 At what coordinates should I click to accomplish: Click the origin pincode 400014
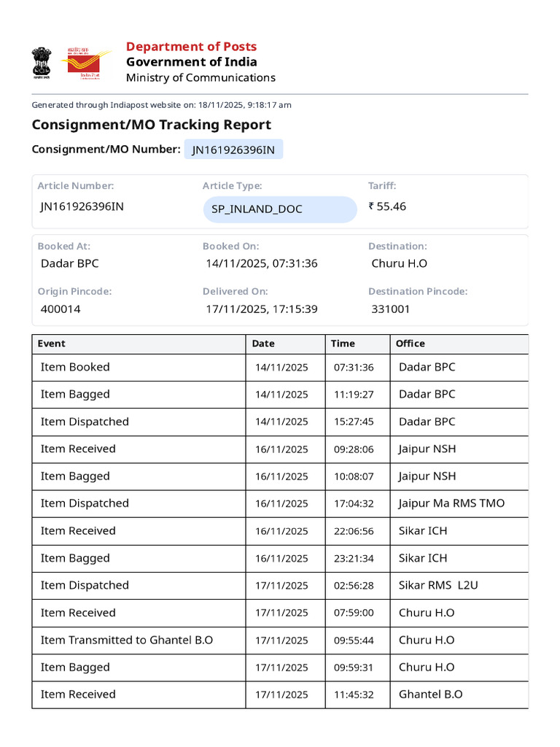coord(61,309)
